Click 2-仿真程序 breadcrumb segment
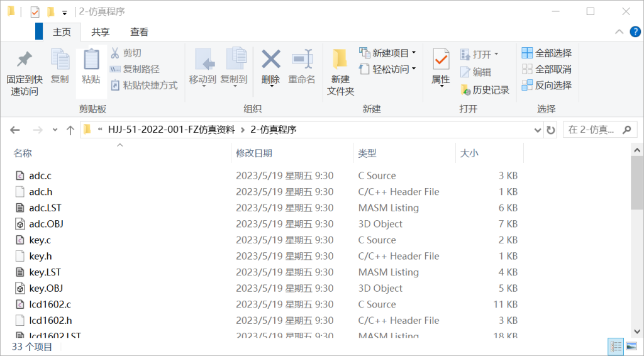The image size is (644, 356). coord(273,130)
